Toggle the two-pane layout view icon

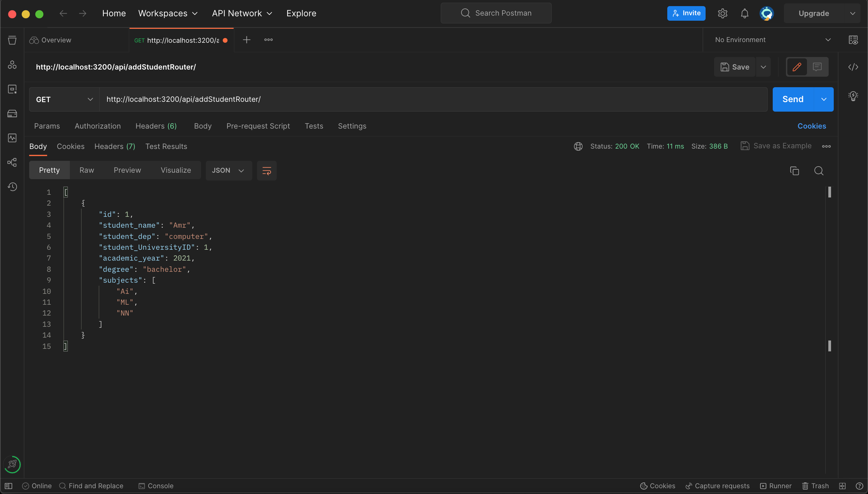click(x=842, y=486)
